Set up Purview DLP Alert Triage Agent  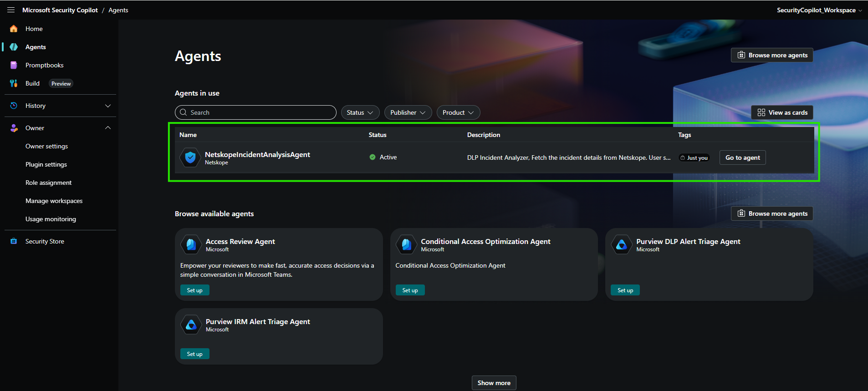click(625, 290)
